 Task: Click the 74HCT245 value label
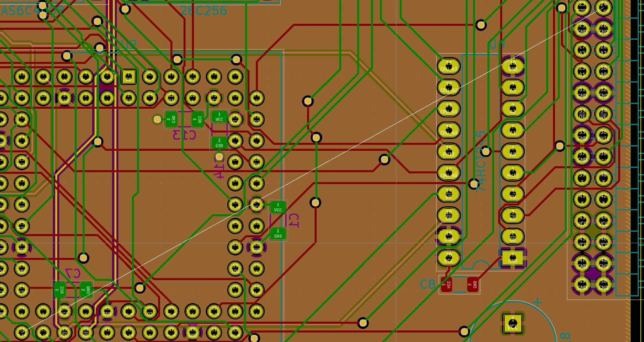click(x=481, y=161)
